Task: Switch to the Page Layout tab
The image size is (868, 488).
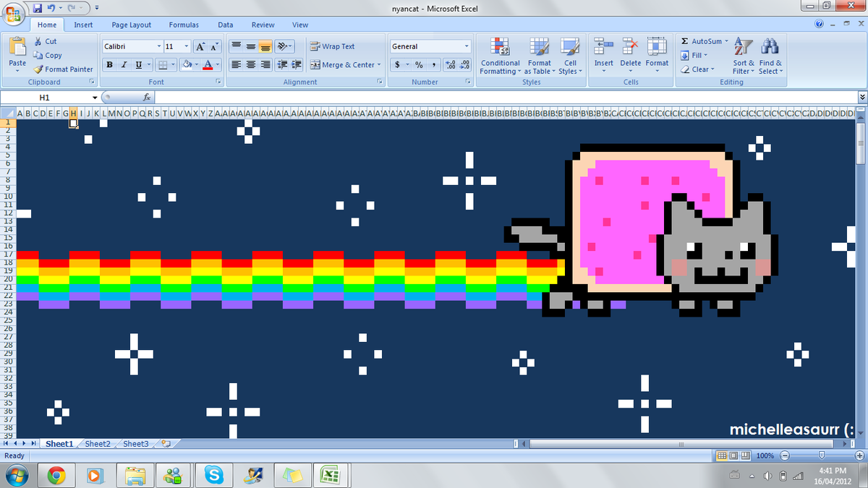Action: click(131, 25)
